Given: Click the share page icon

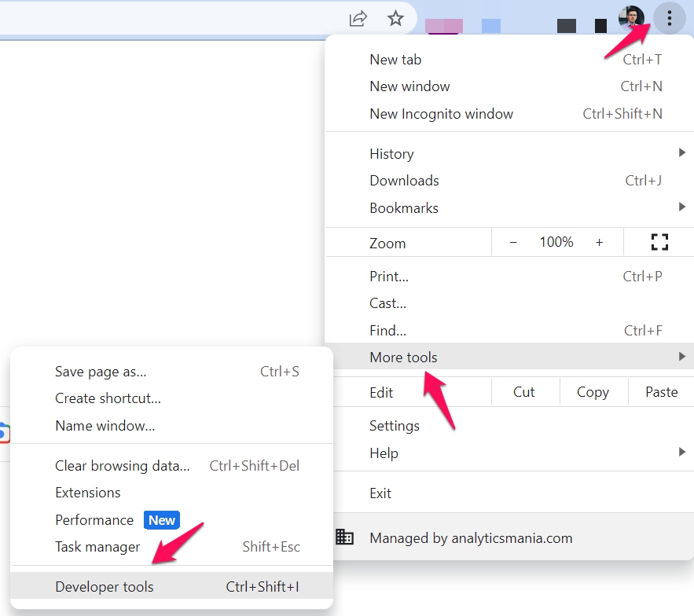Looking at the screenshot, I should click(x=358, y=18).
